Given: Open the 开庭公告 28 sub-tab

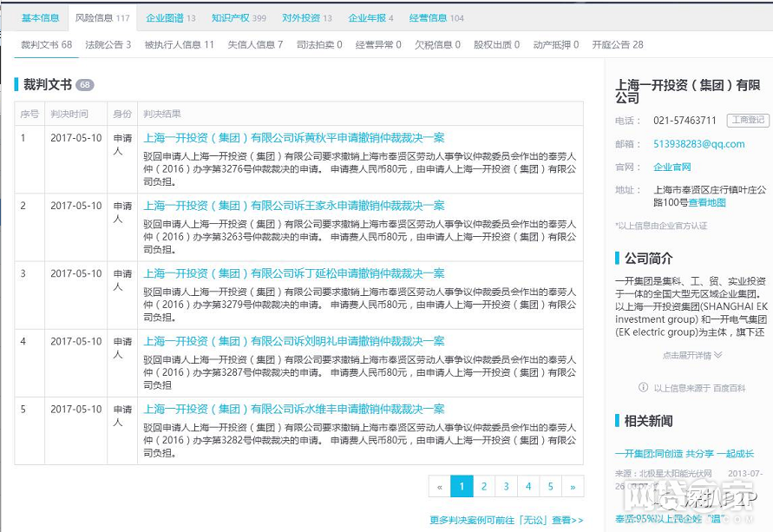Looking at the screenshot, I should coord(618,45).
